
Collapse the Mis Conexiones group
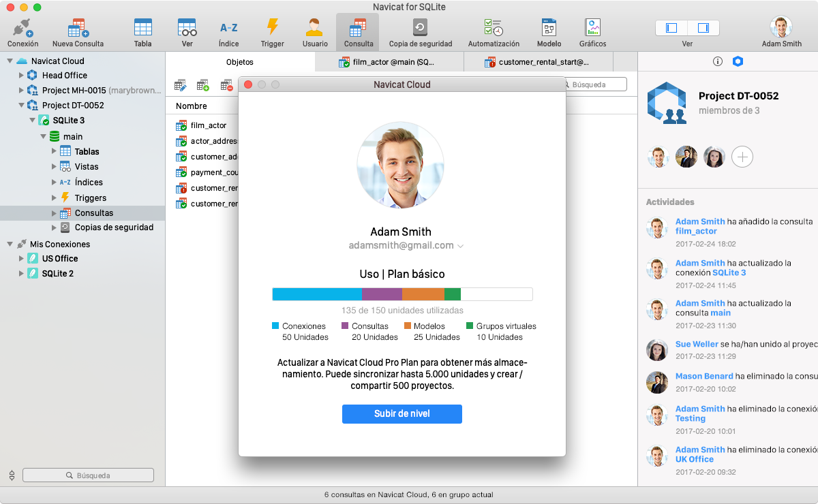coord(10,244)
